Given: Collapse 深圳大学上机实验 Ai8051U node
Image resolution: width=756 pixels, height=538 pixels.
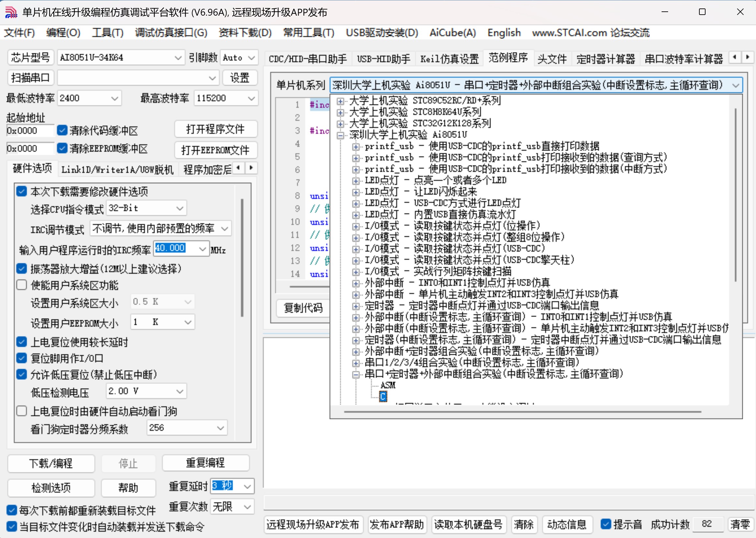Looking at the screenshot, I should pyautogui.click(x=340, y=135).
